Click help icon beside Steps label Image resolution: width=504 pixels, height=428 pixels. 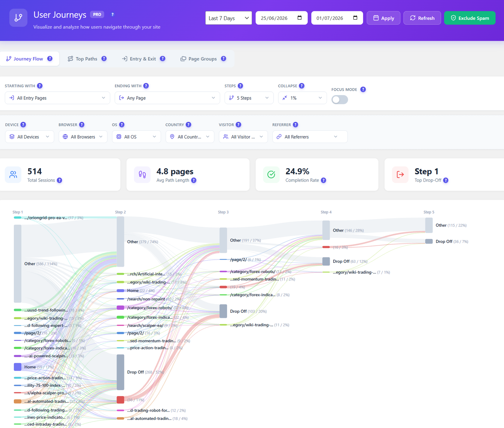pos(240,86)
